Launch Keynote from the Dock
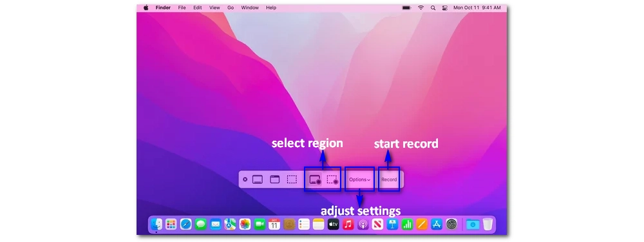Screen dimensions: 644x242 (x=393, y=225)
